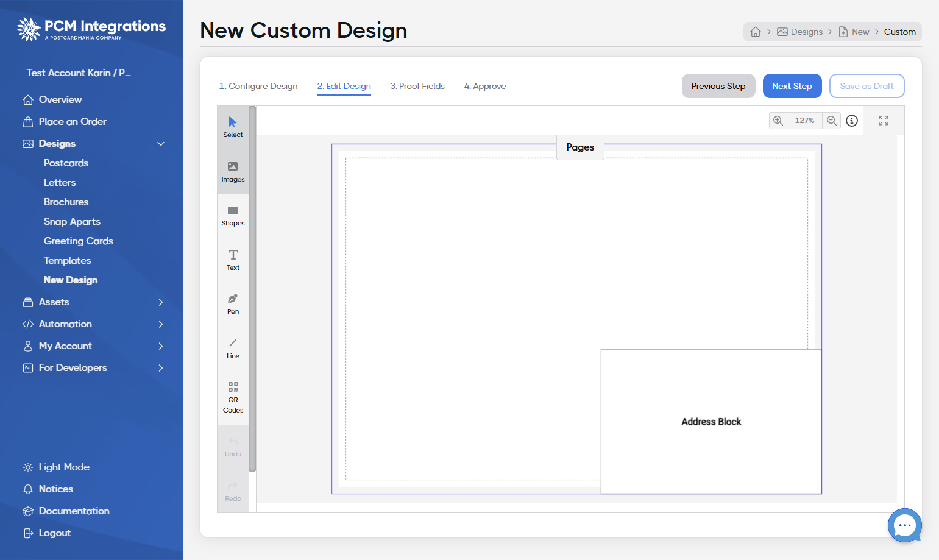
Task: Collapse the Designs sidebar menu
Action: 161,144
